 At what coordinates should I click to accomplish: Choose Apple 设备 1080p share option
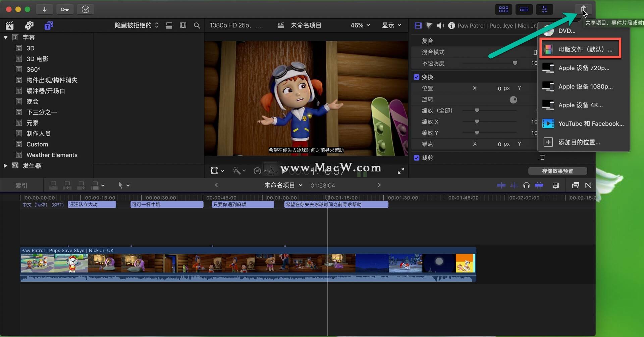point(583,86)
